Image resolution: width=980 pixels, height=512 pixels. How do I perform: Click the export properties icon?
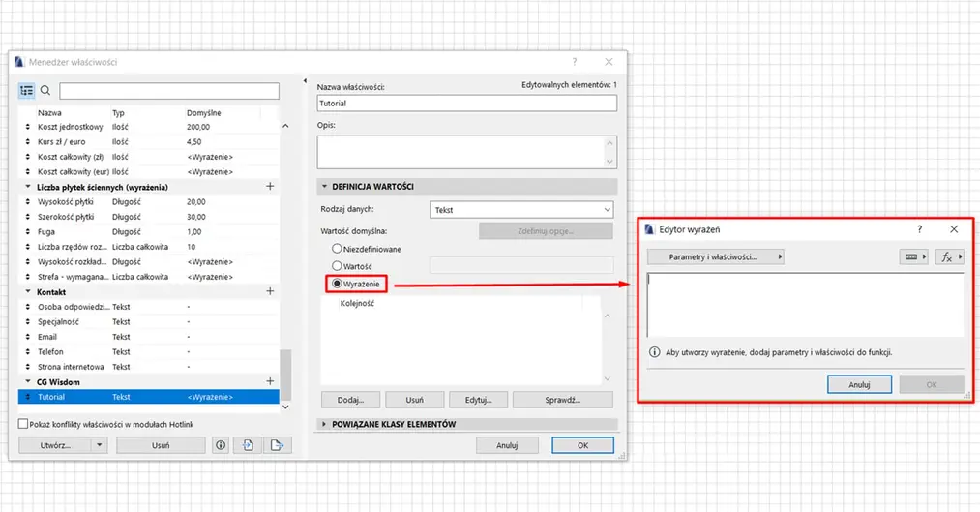coord(277,445)
